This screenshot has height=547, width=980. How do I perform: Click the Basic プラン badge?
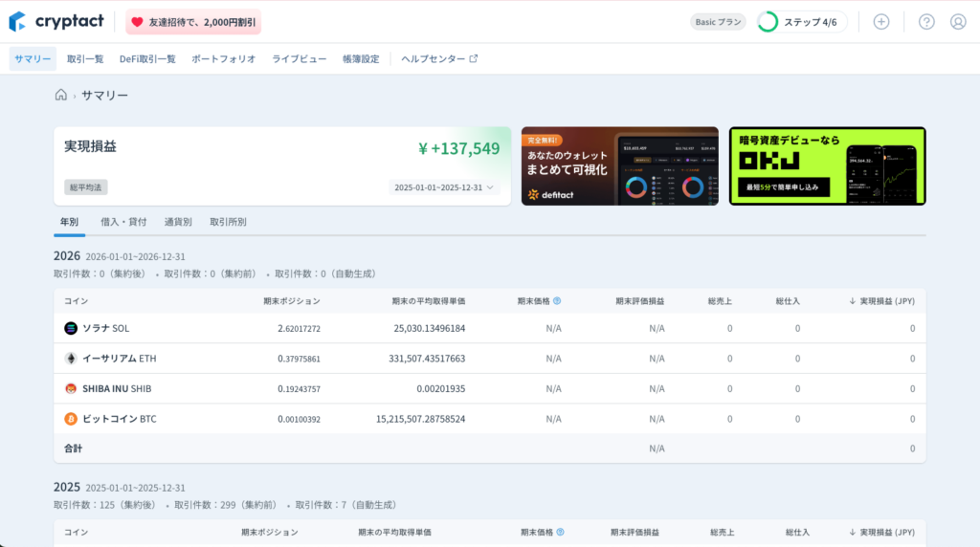[717, 22]
